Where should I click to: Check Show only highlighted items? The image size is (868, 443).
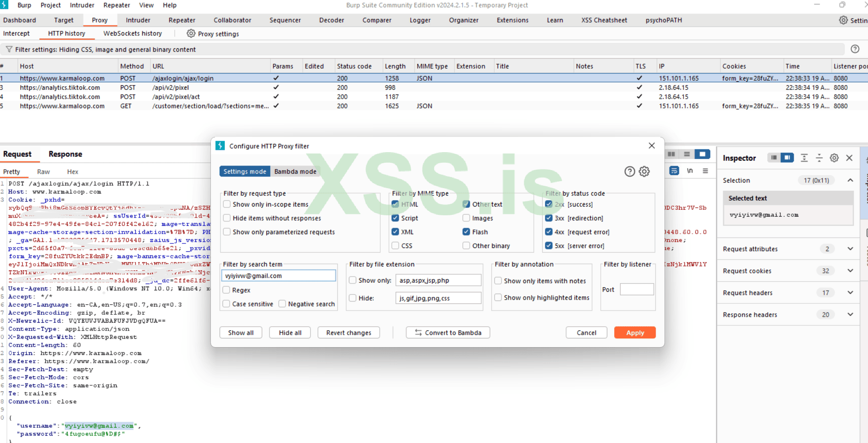[498, 297]
